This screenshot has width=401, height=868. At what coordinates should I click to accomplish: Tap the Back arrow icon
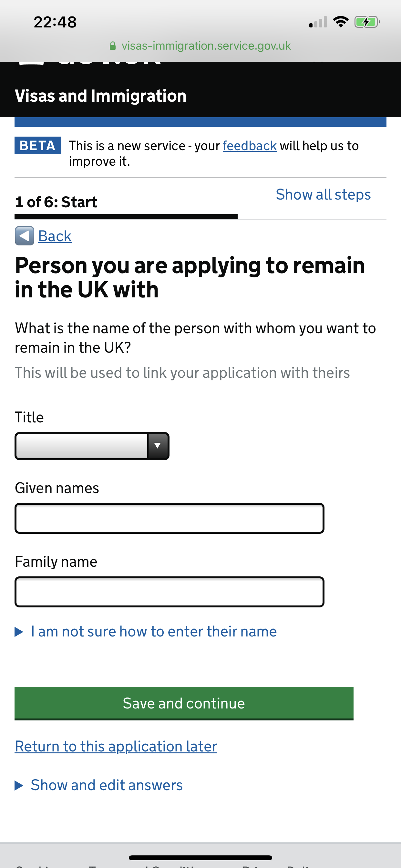(24, 236)
